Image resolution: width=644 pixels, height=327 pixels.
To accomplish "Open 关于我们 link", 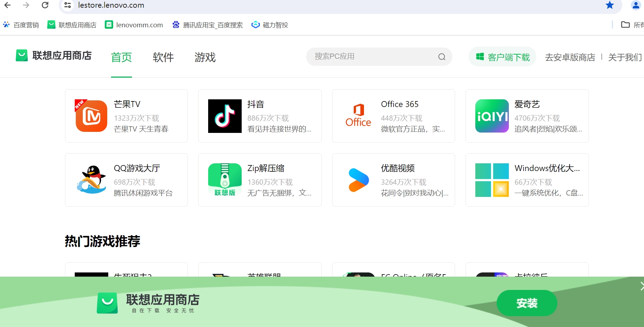I will [625, 57].
